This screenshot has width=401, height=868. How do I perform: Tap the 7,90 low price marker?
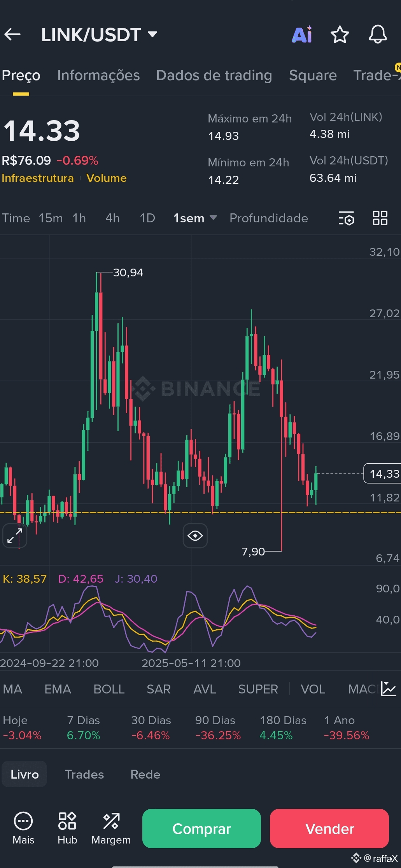point(253,552)
